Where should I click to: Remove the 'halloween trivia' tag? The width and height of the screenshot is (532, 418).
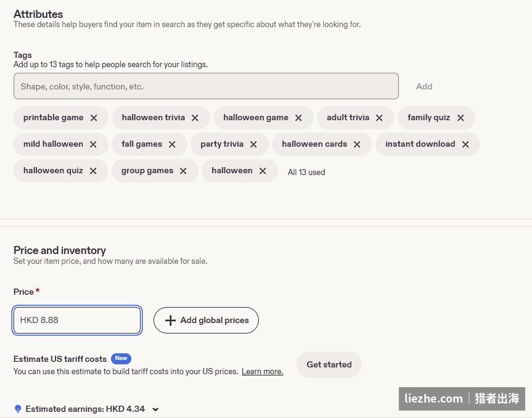[195, 118]
